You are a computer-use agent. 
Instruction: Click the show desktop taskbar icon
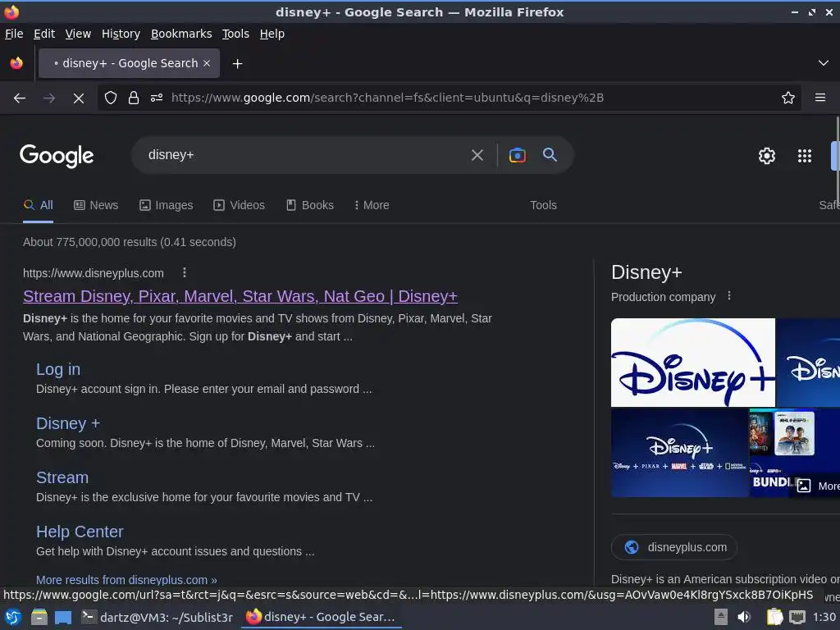point(62,618)
